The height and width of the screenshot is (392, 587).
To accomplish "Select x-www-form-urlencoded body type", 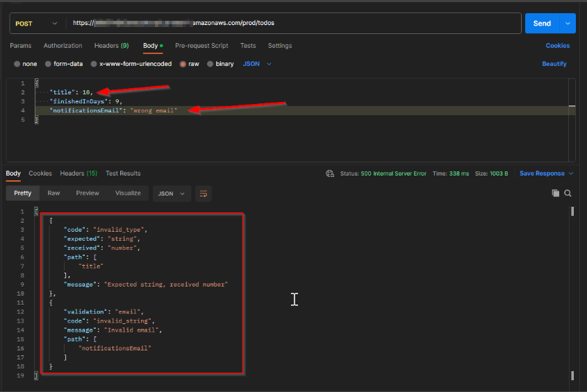I will 94,64.
